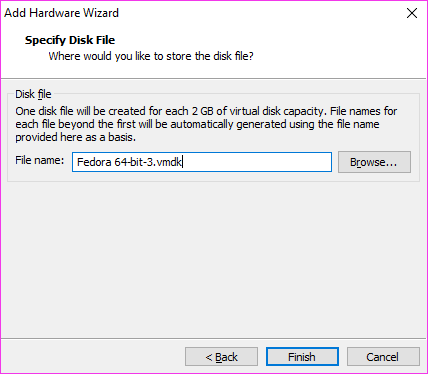Viewport: 428px width, 374px height.
Task: Click the 'Fedora 64-bit-3.vmdk' filename text
Action: tap(129, 162)
